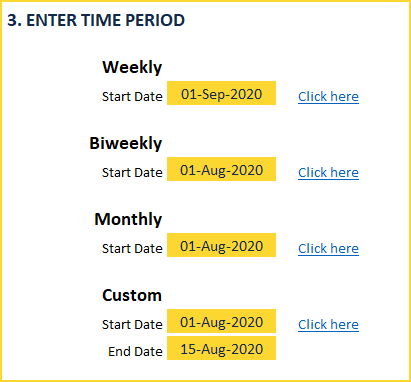Click the Custom section heading
The width and height of the screenshot is (411, 382).
click(132, 295)
